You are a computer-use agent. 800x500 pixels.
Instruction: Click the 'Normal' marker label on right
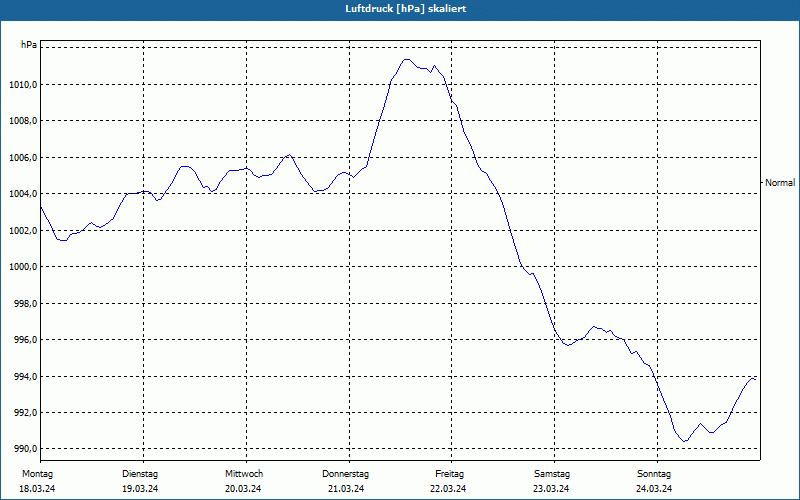[780, 183]
